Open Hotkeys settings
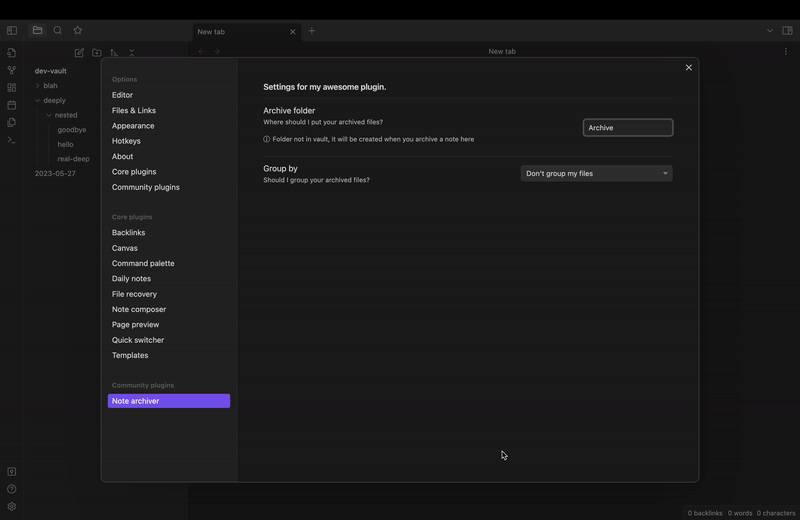The height and width of the screenshot is (520, 800). coord(126,141)
